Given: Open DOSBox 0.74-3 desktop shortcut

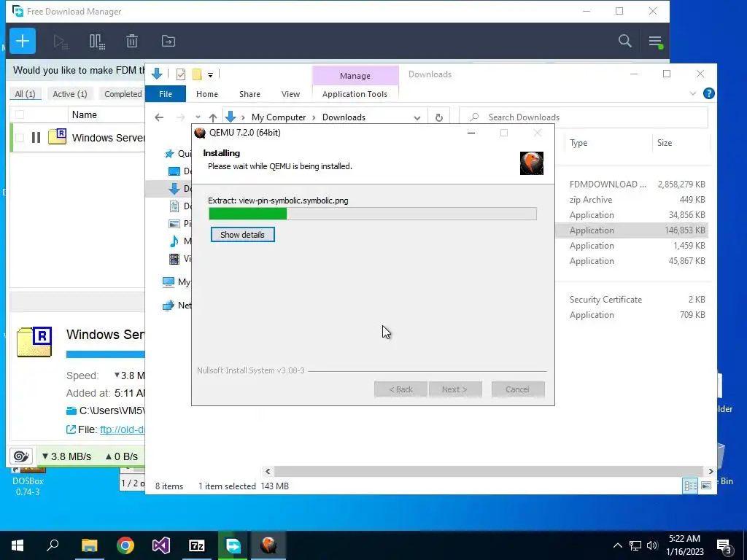Looking at the screenshot, I should 28,481.
